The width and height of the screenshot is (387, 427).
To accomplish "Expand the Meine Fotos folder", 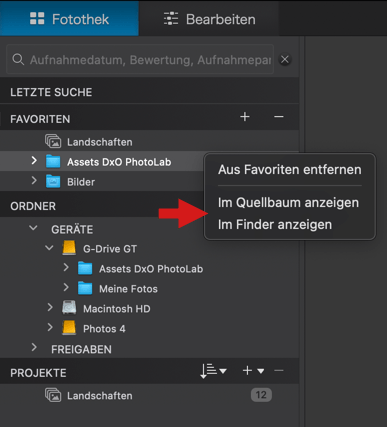I will [x=66, y=287].
